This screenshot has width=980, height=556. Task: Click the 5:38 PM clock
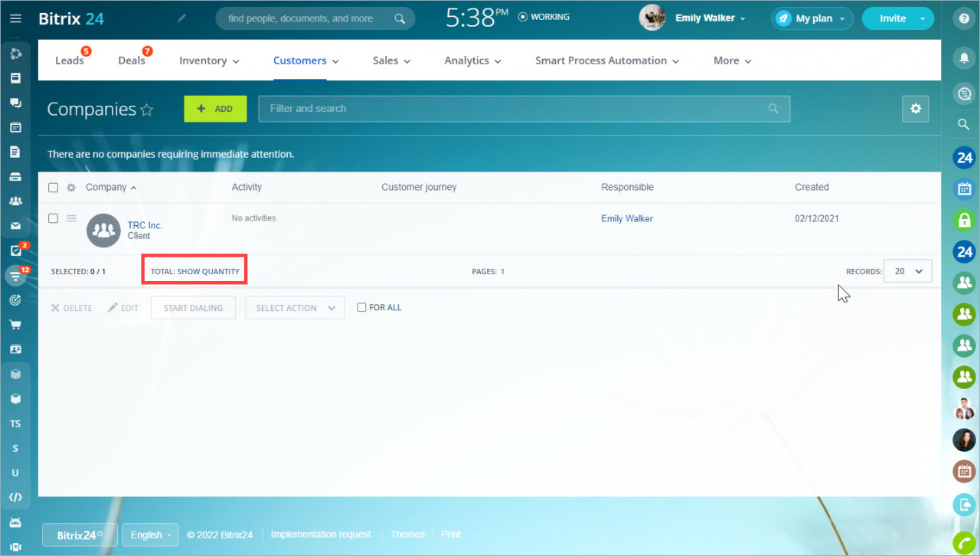476,18
